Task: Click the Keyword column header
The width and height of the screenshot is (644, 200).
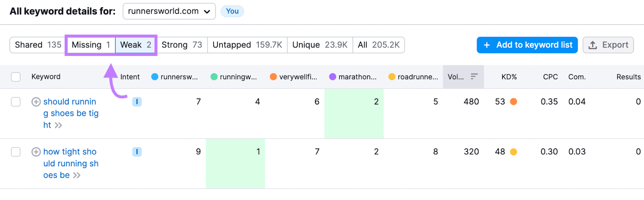Action: pos(46,77)
